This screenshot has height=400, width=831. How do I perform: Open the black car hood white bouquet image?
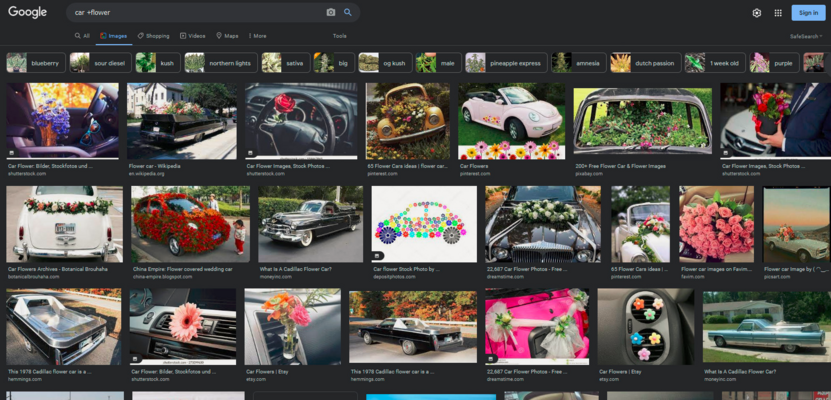(543, 224)
